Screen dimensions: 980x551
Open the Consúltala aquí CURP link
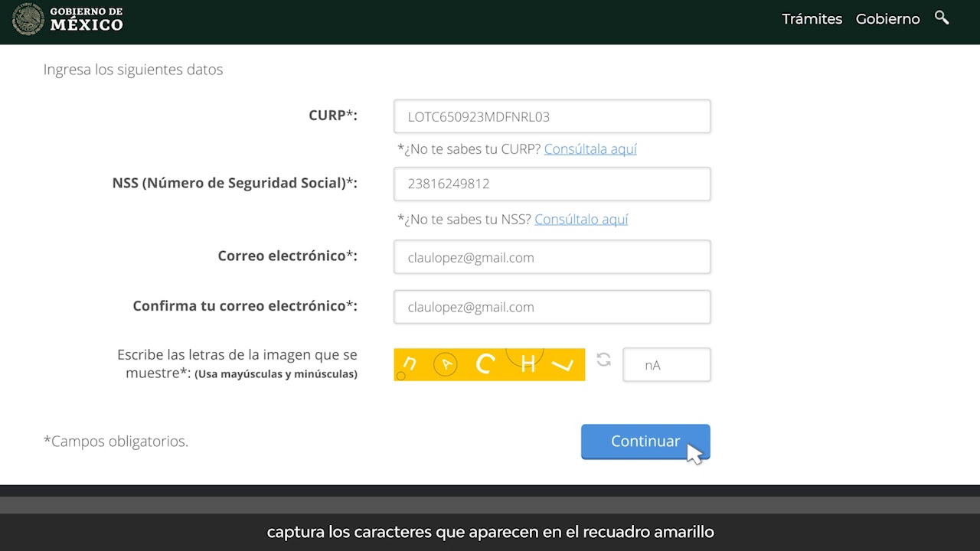(590, 148)
